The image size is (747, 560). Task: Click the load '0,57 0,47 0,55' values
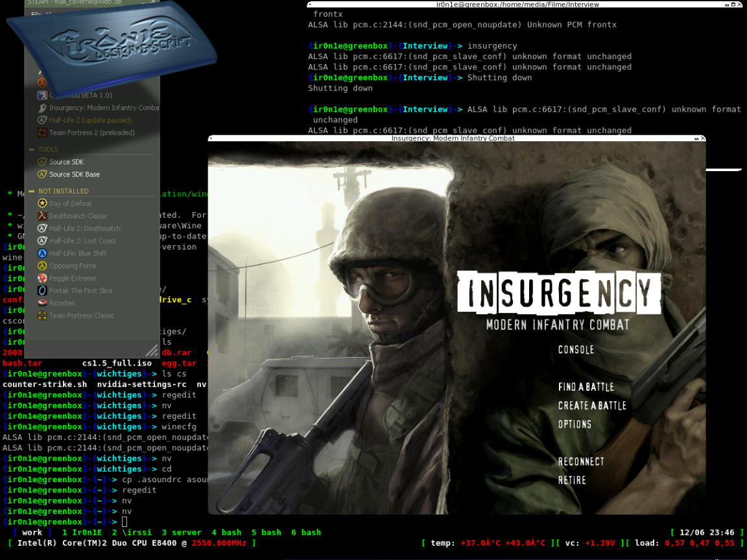(x=700, y=543)
